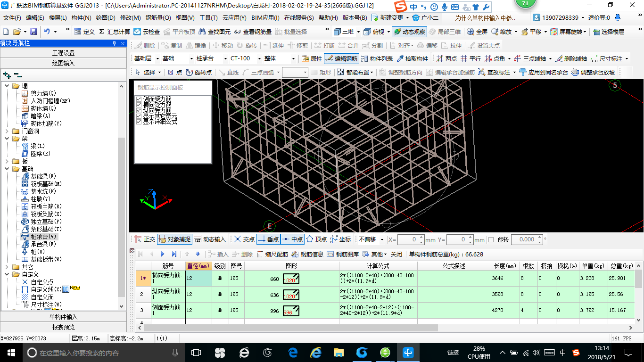Viewport: 644px width, 362px height.
Task: Click 调整承台放坡 slope adjust tool
Action: pos(593,72)
